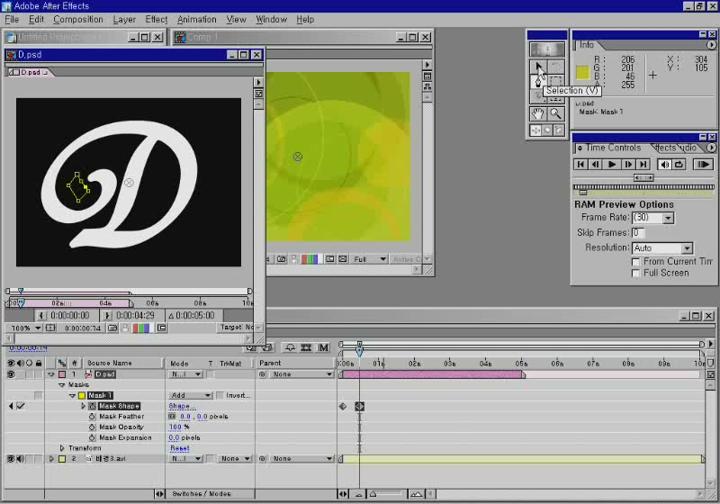Image resolution: width=720 pixels, height=504 pixels.
Task: Open D.psd window magnification 100% dropdown
Action: click(26, 328)
